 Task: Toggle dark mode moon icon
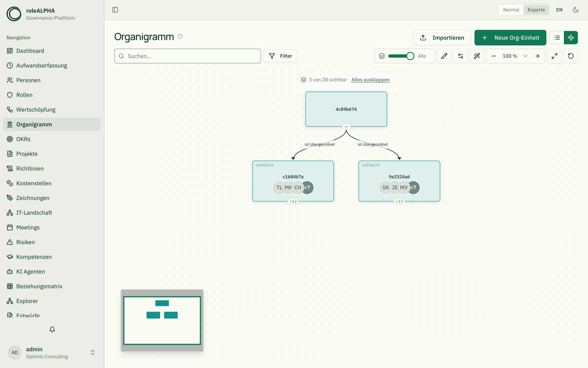pos(576,10)
